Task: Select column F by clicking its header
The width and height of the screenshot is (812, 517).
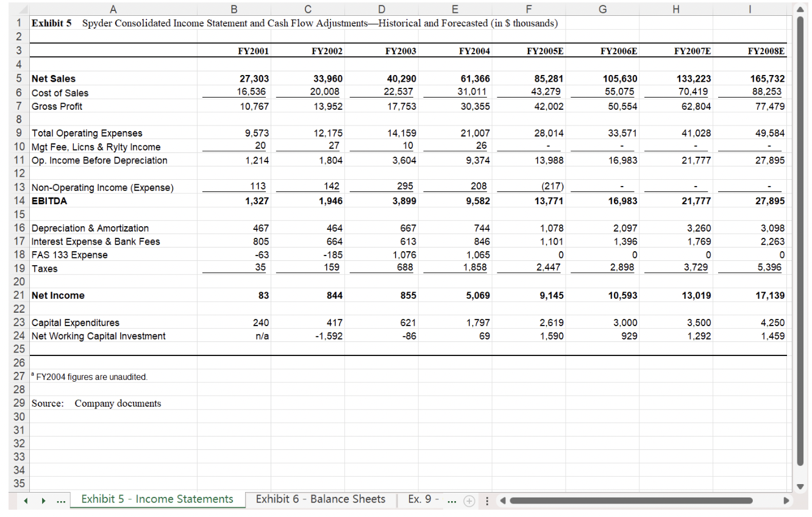Action: (x=529, y=9)
